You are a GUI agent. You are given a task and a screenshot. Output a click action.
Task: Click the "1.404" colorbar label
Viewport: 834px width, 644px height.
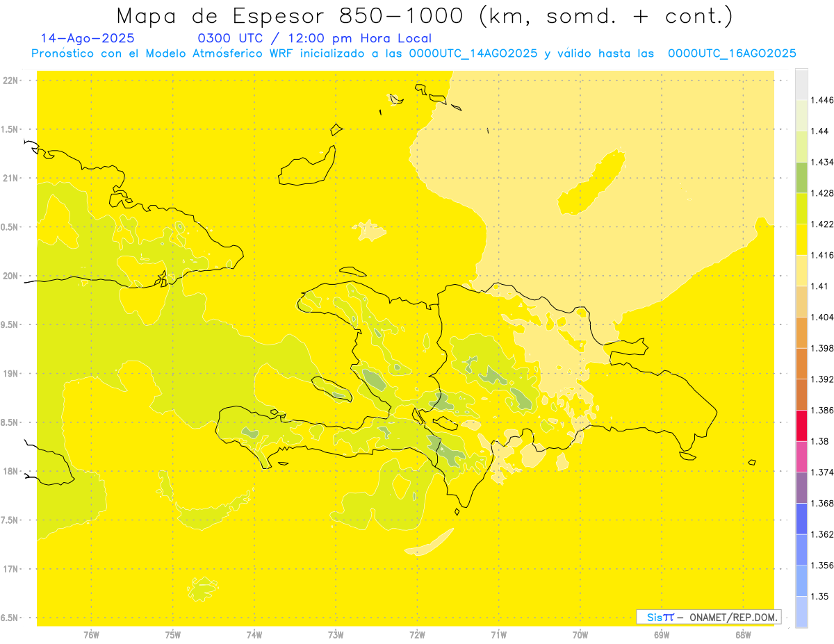pos(824,317)
